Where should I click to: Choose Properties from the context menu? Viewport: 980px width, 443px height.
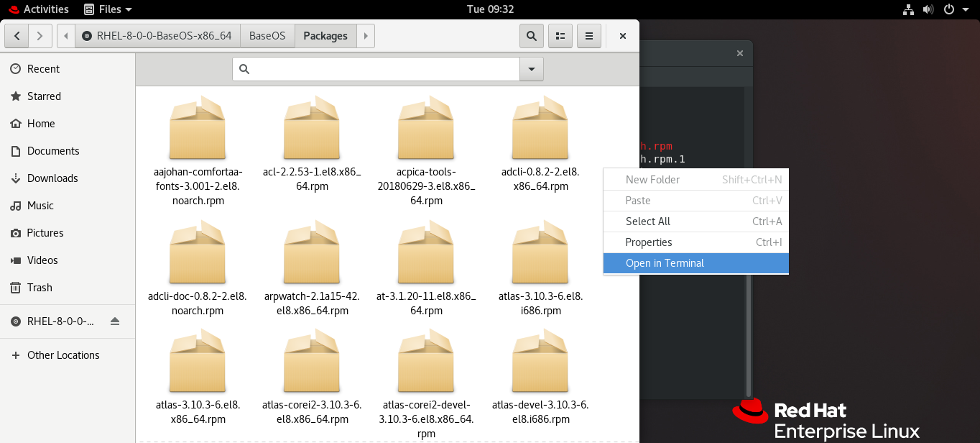point(696,242)
